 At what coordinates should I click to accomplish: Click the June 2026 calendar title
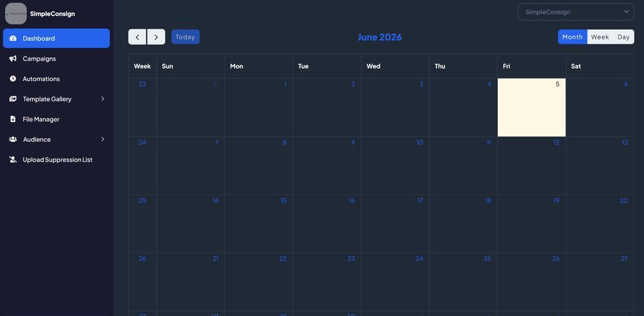(x=379, y=37)
